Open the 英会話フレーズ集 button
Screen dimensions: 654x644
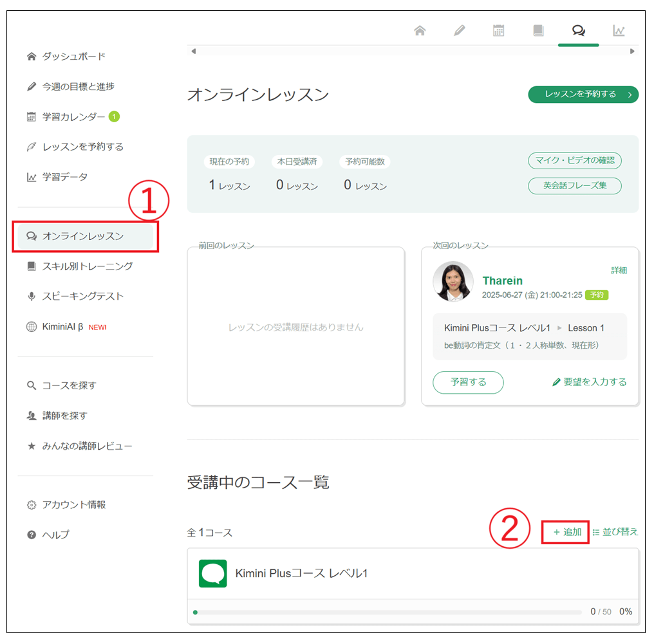575,186
